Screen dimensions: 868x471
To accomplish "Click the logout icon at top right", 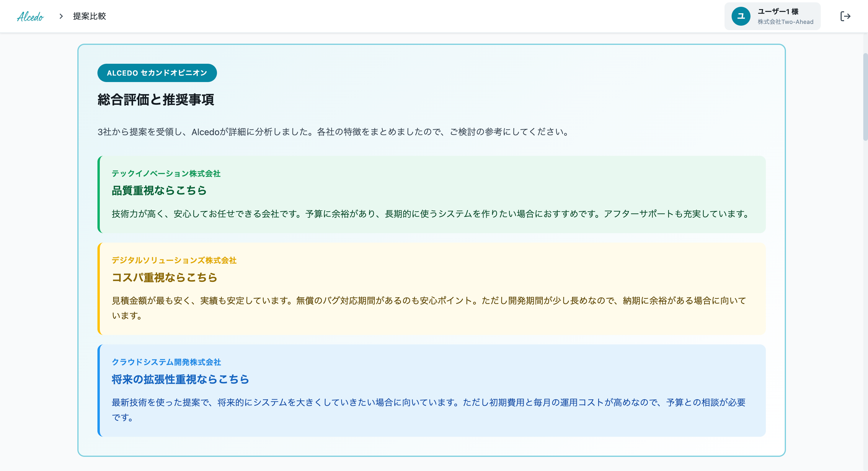I will 846,16.
